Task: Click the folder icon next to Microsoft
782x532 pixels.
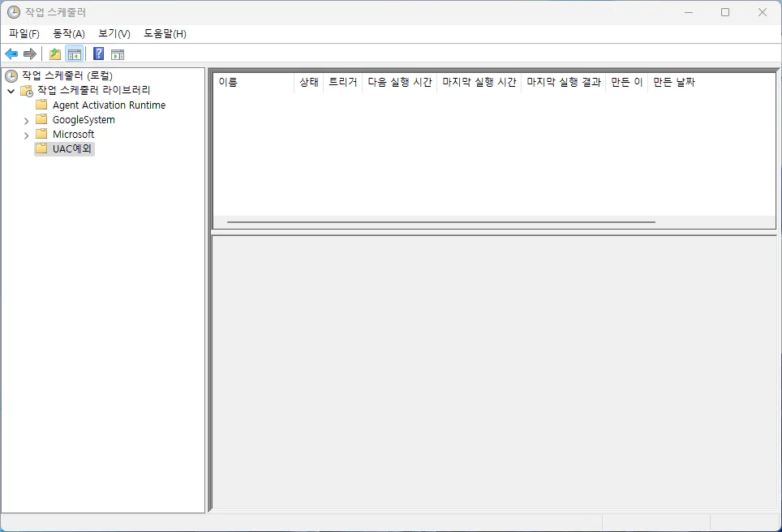Action: [x=41, y=134]
